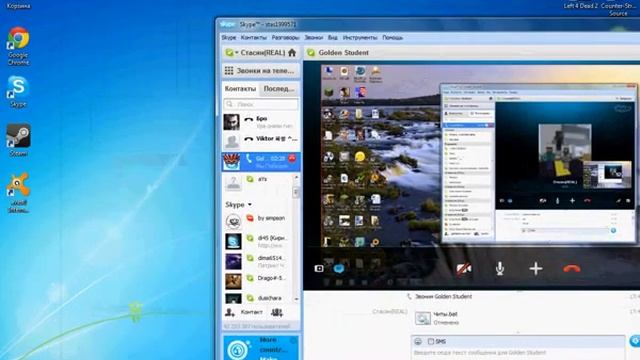Hang up with the red end call button

tap(571, 268)
